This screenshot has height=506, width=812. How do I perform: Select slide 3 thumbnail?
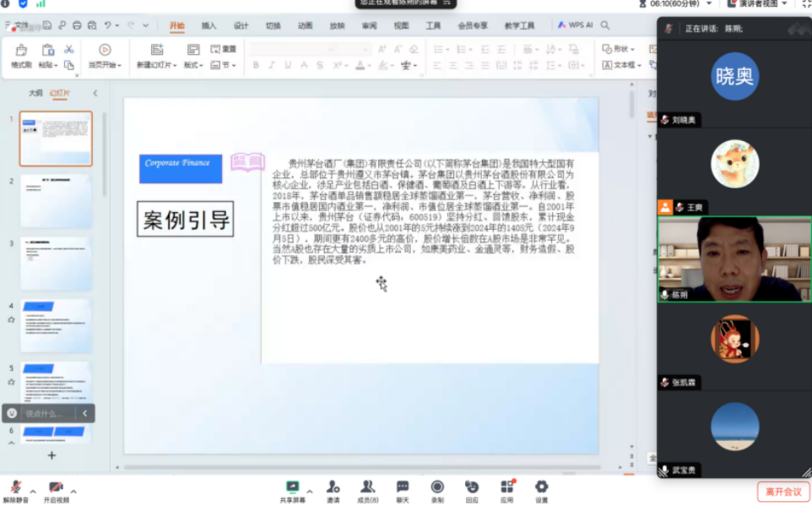pyautogui.click(x=56, y=263)
